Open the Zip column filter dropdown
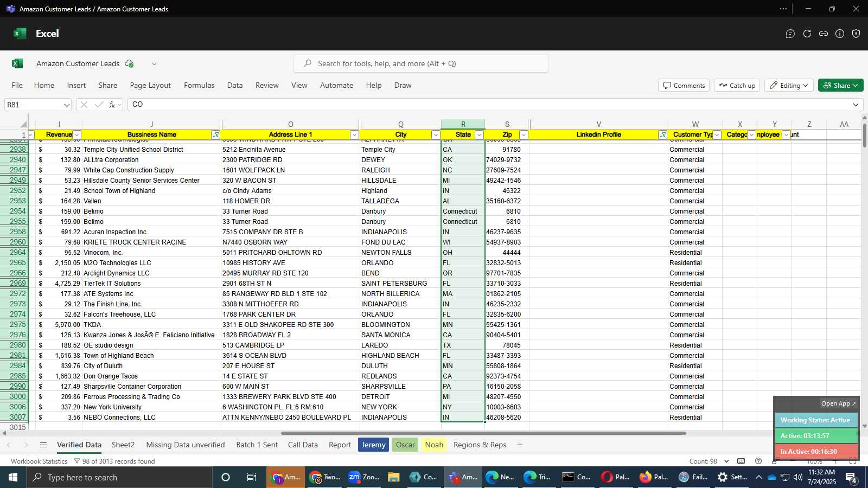The height and width of the screenshot is (488, 868). coord(524,134)
